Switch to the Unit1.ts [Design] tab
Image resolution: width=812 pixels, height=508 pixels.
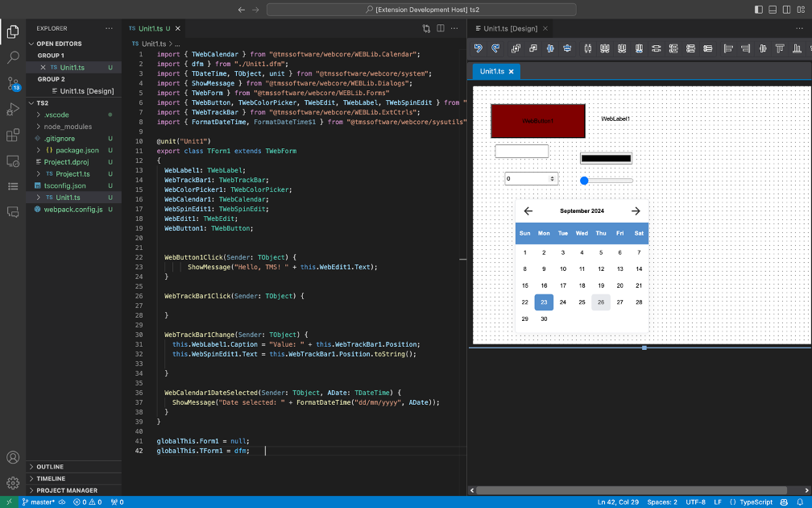tap(511, 28)
